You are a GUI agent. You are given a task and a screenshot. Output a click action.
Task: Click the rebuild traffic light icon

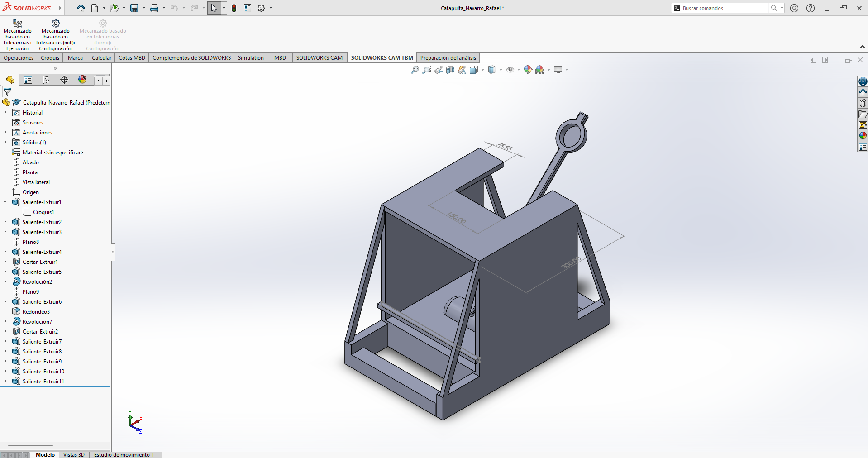(x=234, y=8)
